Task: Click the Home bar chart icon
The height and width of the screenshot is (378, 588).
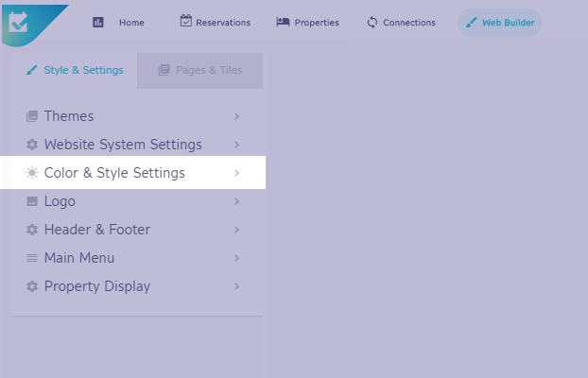Action: tap(98, 23)
